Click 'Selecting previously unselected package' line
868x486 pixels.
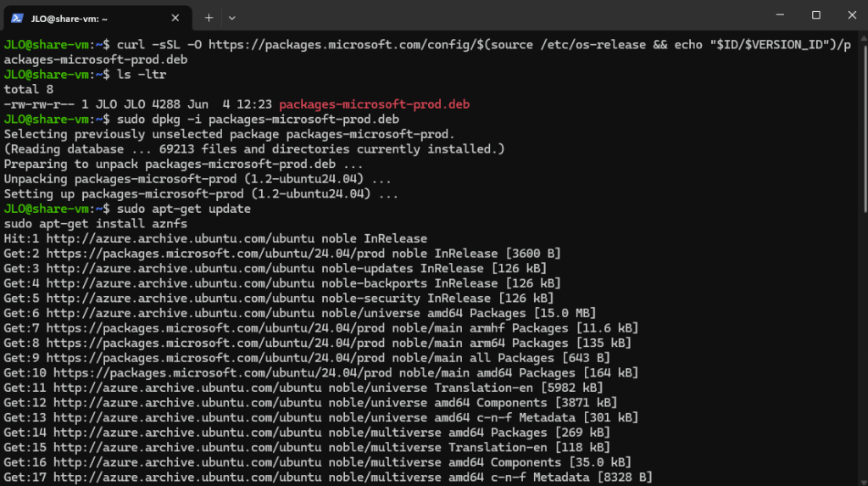coord(229,134)
